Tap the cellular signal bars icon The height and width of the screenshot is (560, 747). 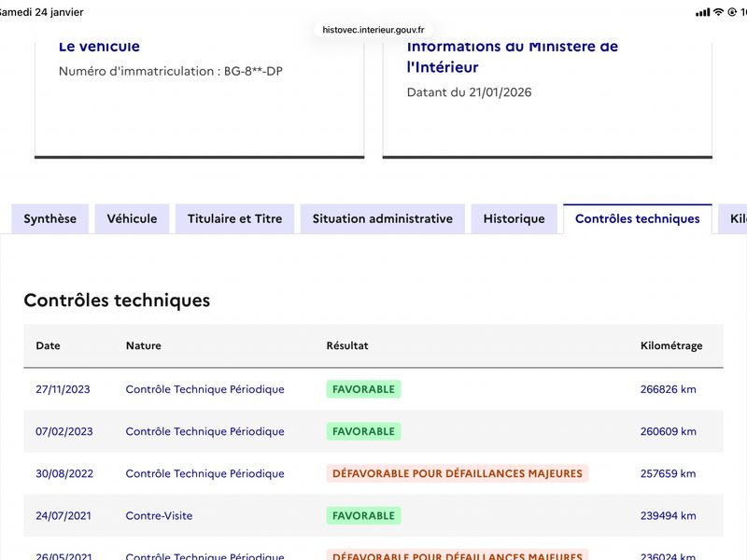[703, 12]
